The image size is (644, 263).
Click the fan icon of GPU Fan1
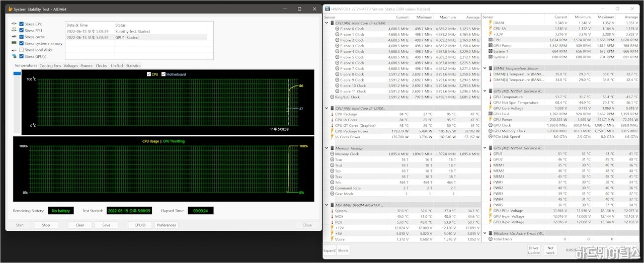coord(491,114)
